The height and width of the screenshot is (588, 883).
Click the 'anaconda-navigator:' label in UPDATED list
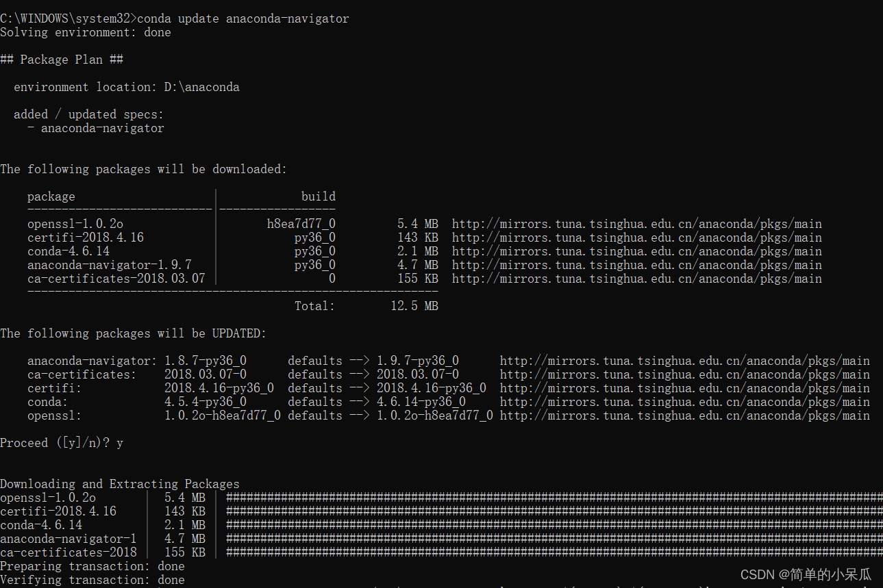coord(92,361)
